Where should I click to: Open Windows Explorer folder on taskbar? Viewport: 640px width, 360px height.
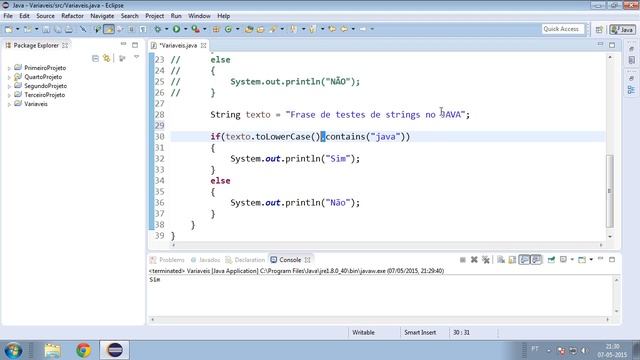(52, 350)
